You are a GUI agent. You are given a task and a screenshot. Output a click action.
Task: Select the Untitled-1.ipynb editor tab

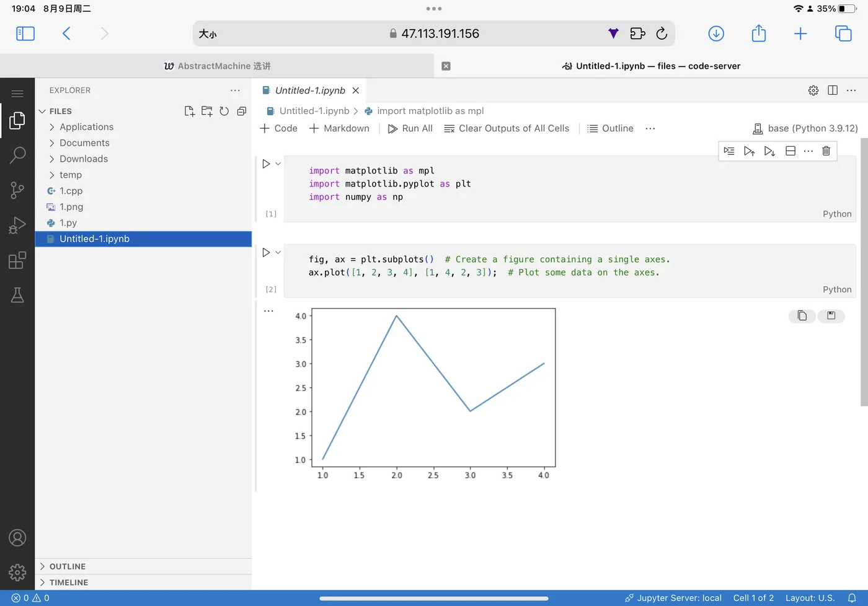310,90
